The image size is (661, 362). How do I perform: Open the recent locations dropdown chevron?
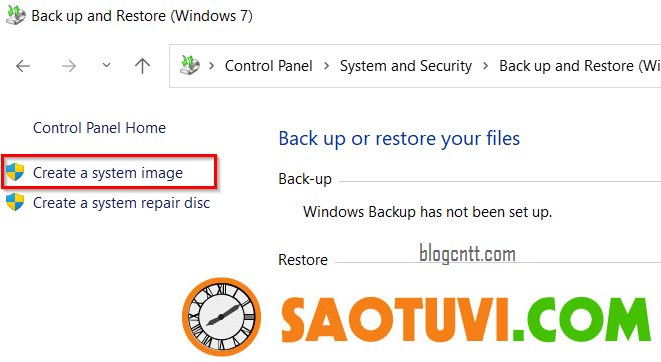coord(106,65)
